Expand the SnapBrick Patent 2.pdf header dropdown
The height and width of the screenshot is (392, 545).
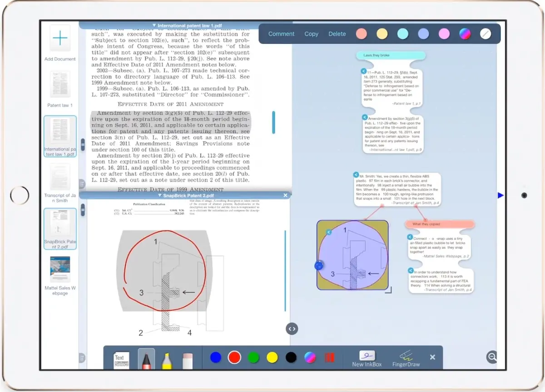click(160, 195)
